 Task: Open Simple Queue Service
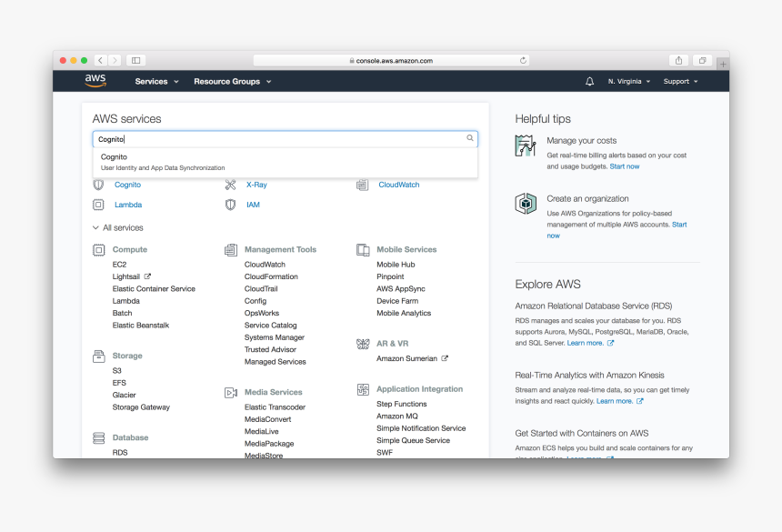413,441
